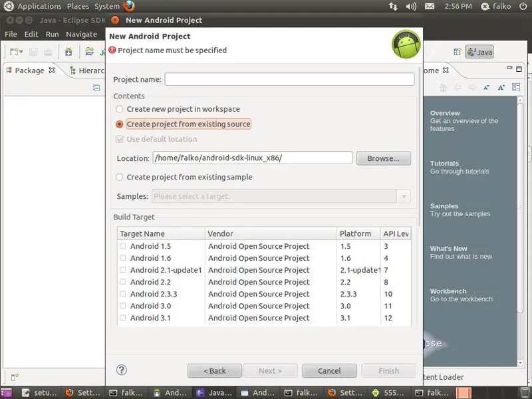
Task: Check the Android 3.1 build target
Action: (x=123, y=318)
